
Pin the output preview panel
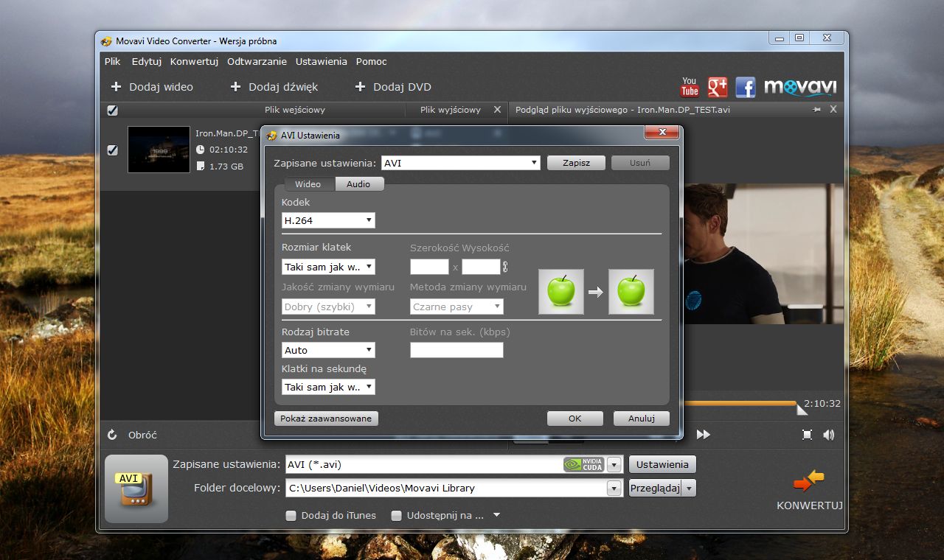tap(816, 110)
